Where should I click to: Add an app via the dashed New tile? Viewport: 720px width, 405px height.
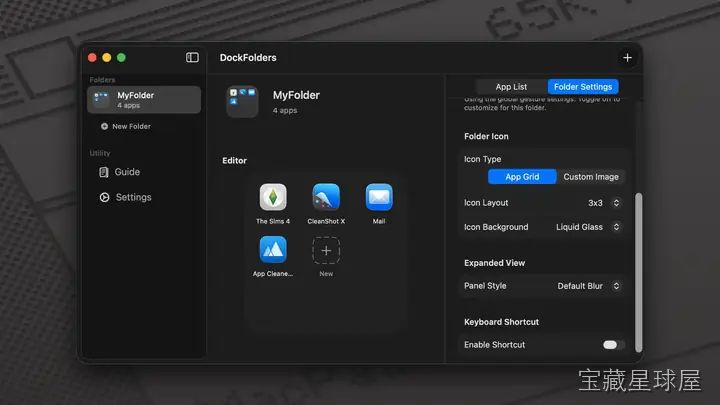pos(326,250)
